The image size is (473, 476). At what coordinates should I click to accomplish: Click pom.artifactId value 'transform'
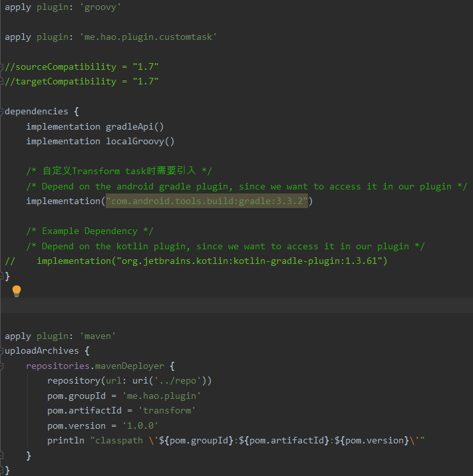tap(166, 411)
